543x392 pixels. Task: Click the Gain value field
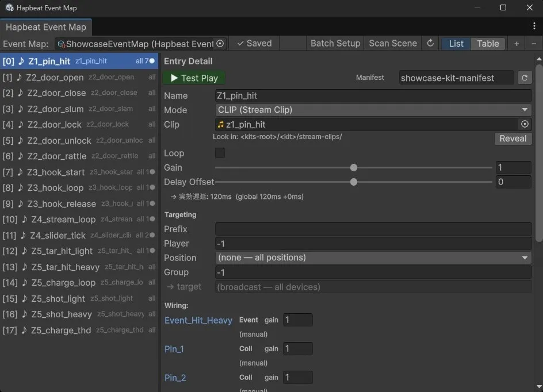[x=513, y=168]
